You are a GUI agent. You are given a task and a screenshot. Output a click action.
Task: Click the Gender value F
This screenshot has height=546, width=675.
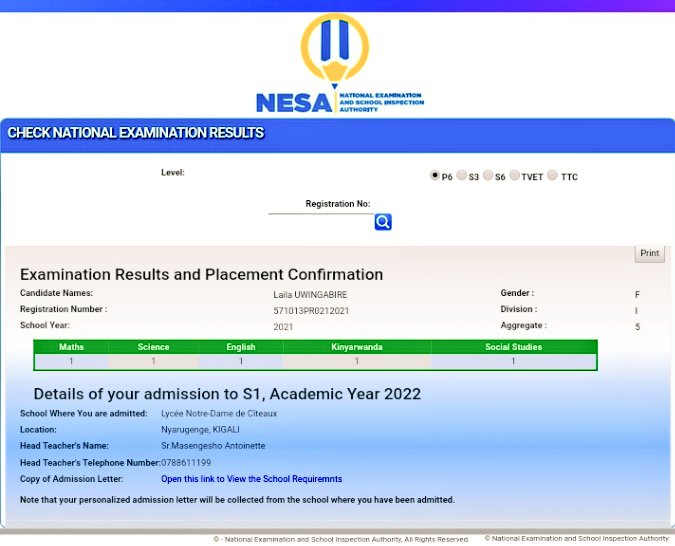(637, 295)
